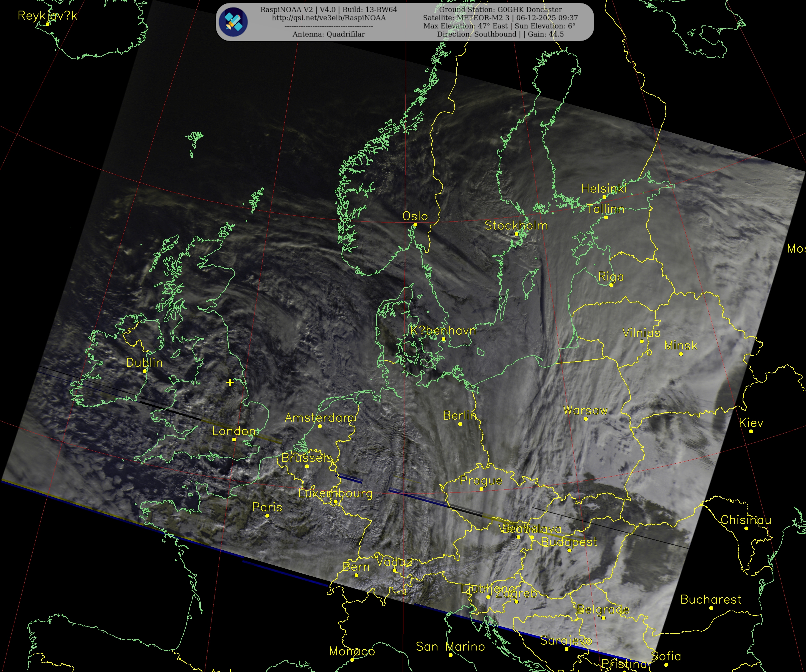
Task: Click the Prague city label
Action: (x=481, y=480)
